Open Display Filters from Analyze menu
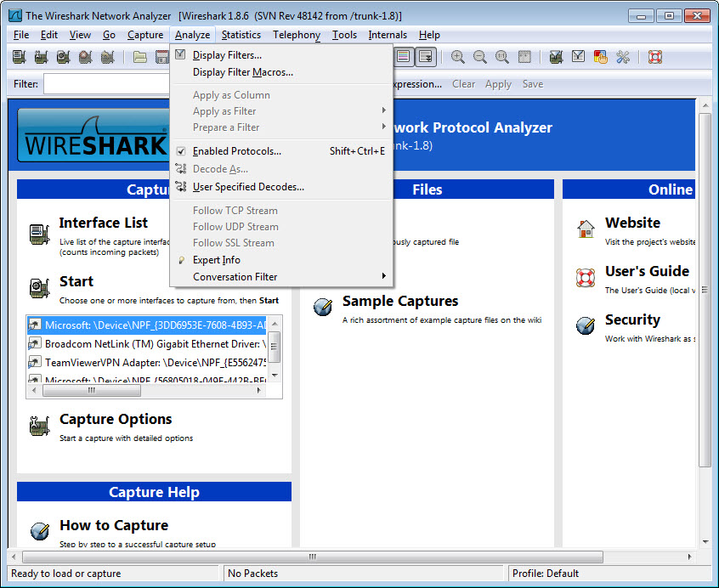Viewport: 719px width, 588px height. [x=281, y=55]
